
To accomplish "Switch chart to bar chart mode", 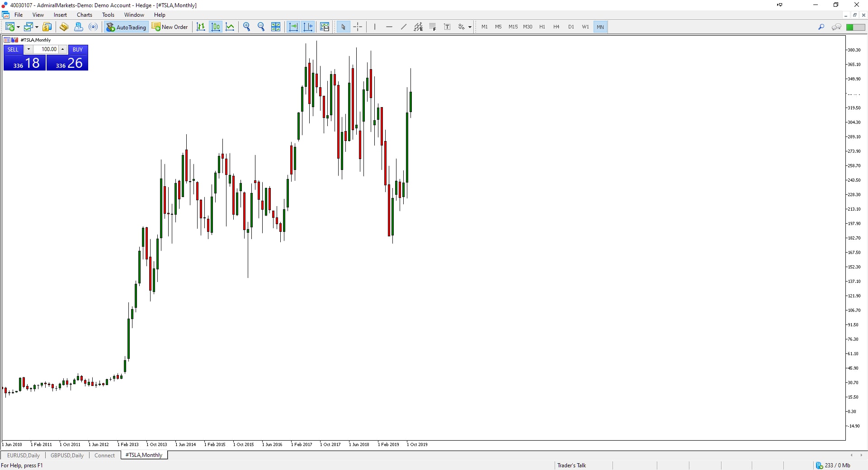I will tap(201, 27).
